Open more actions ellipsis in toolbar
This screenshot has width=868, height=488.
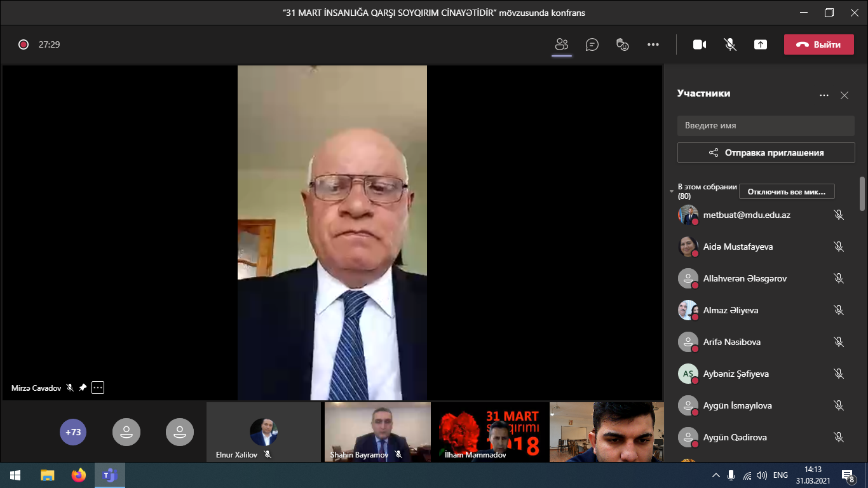coord(653,44)
